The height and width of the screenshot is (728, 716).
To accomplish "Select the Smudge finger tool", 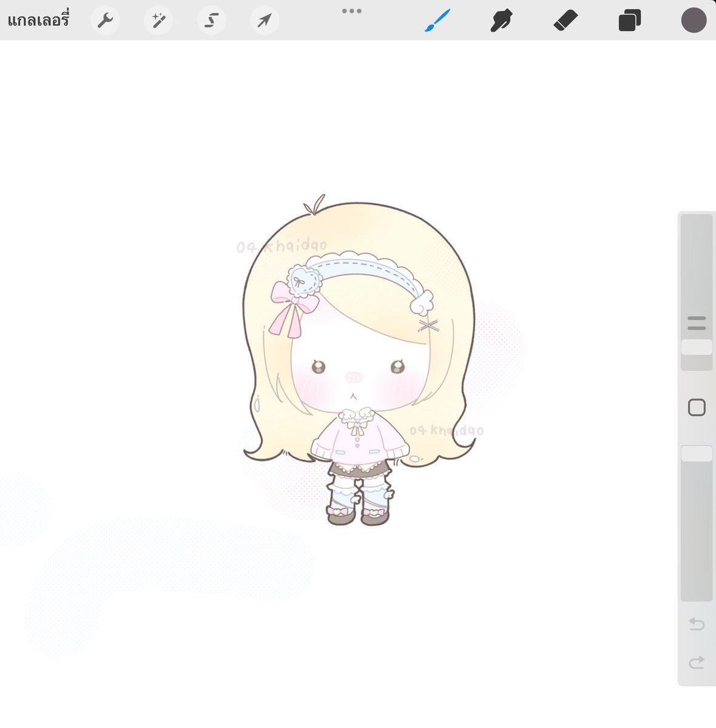I will 502,21.
